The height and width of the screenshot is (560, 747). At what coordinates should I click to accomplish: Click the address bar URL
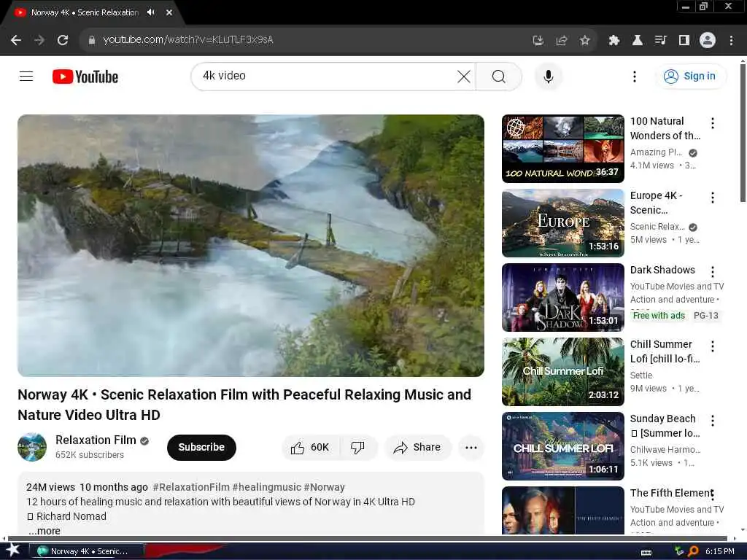[188, 40]
